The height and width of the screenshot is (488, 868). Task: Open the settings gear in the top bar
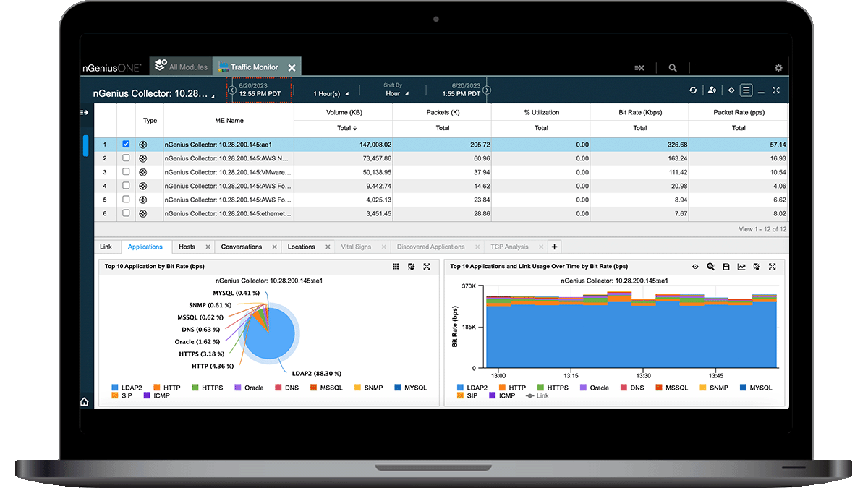pos(778,68)
